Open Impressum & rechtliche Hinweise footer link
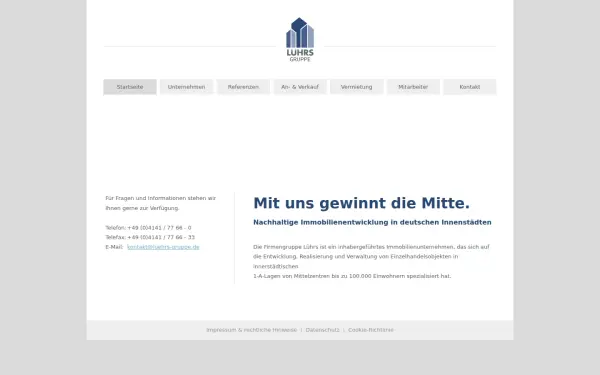600x375 pixels. click(251, 330)
